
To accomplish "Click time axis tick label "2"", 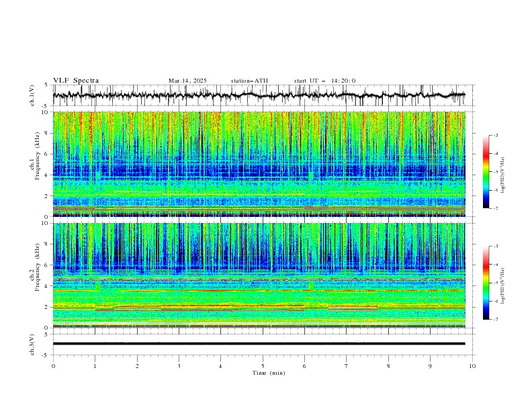I will [137, 366].
